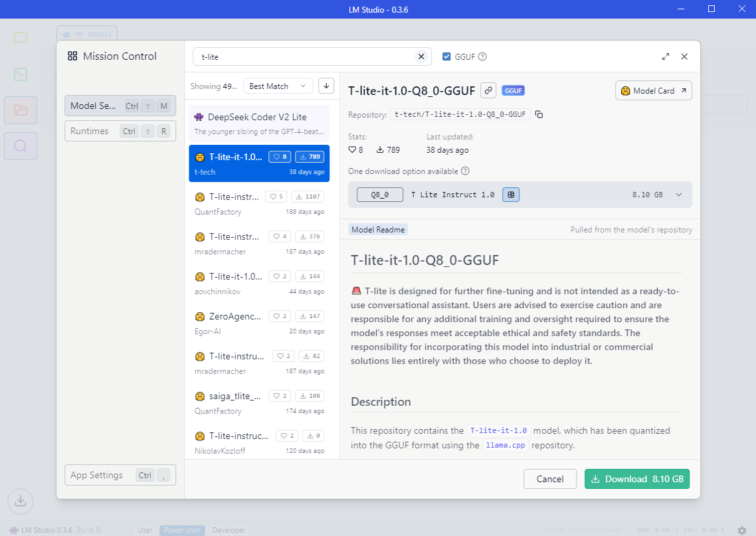Select aovchinnikov T-lite-it-1.0 result
Viewport: 756px width, 536px height.
pyautogui.click(x=259, y=284)
